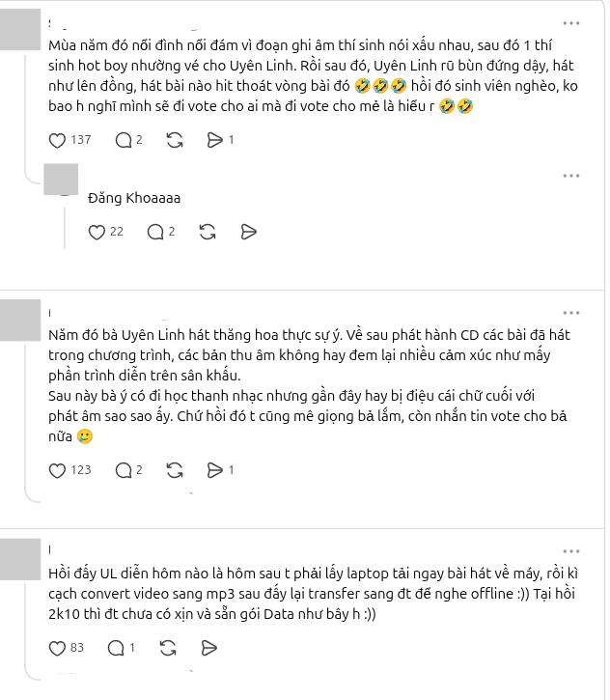Repost the first comment about Uyên Linh
The image size is (610, 700).
(x=175, y=141)
